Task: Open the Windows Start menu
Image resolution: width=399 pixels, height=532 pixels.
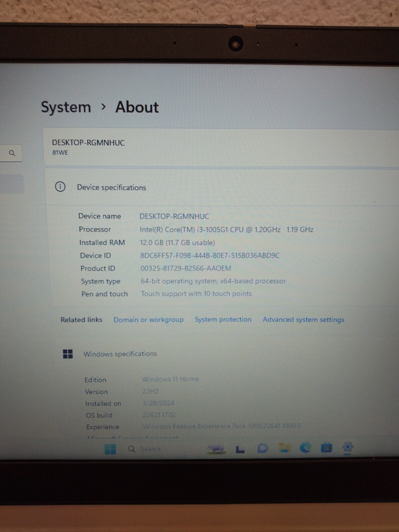Action: pos(110,449)
